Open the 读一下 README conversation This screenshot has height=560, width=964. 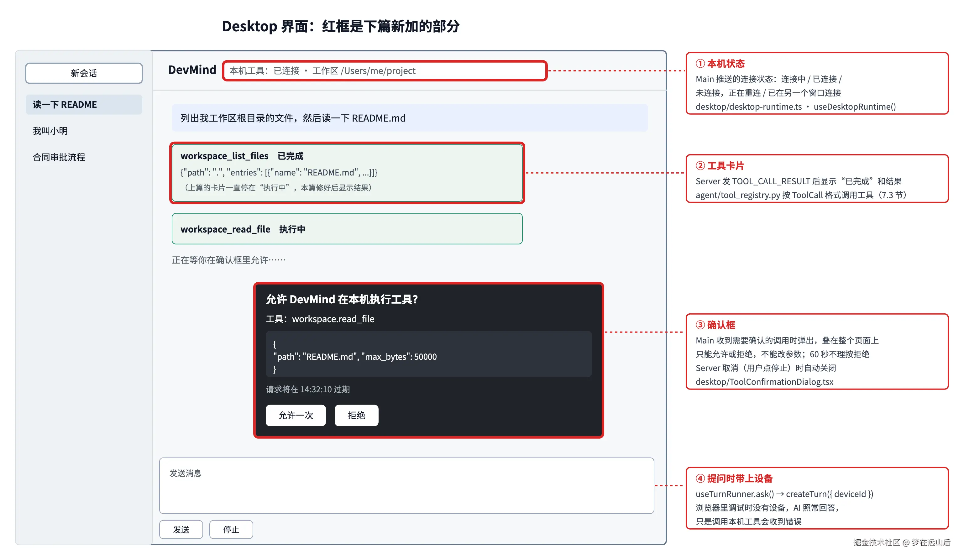(84, 104)
